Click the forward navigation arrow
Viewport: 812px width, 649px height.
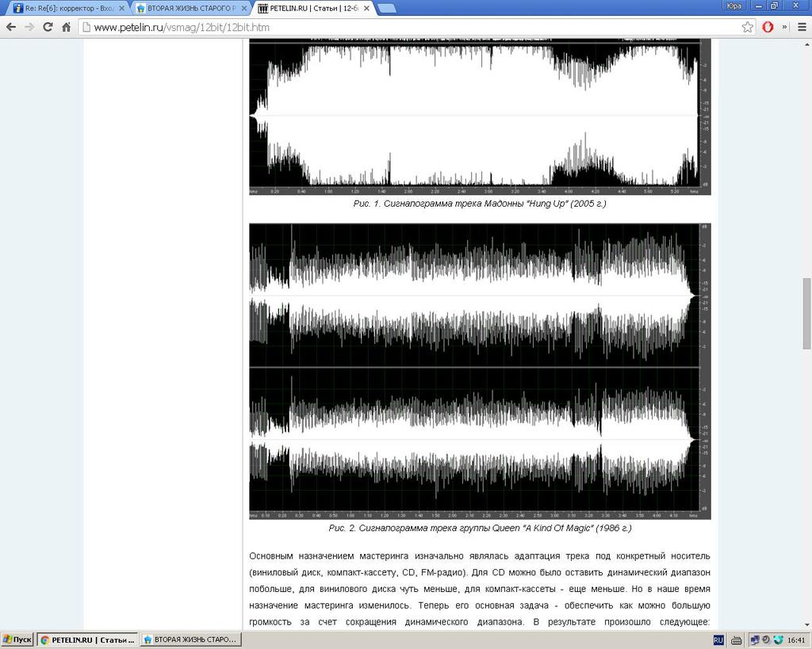pyautogui.click(x=29, y=27)
